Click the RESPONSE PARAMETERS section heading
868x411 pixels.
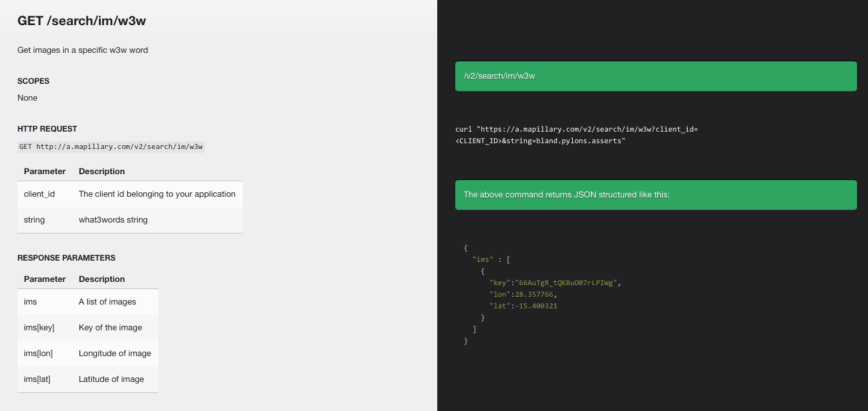click(x=67, y=258)
